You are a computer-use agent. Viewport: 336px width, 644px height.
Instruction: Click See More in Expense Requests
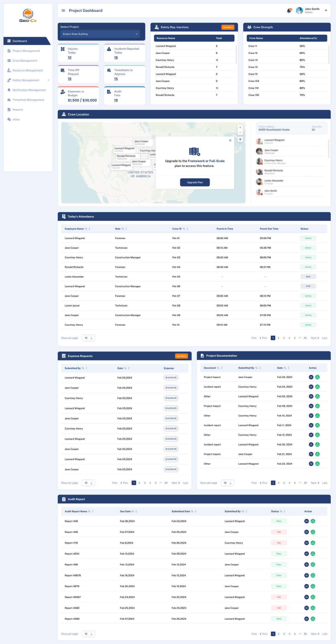pos(182,356)
